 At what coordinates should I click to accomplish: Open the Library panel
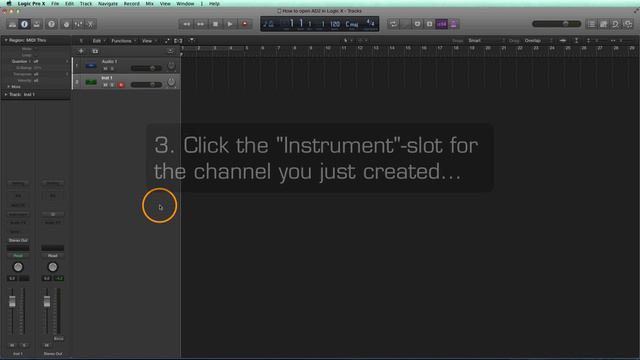click(x=12, y=24)
